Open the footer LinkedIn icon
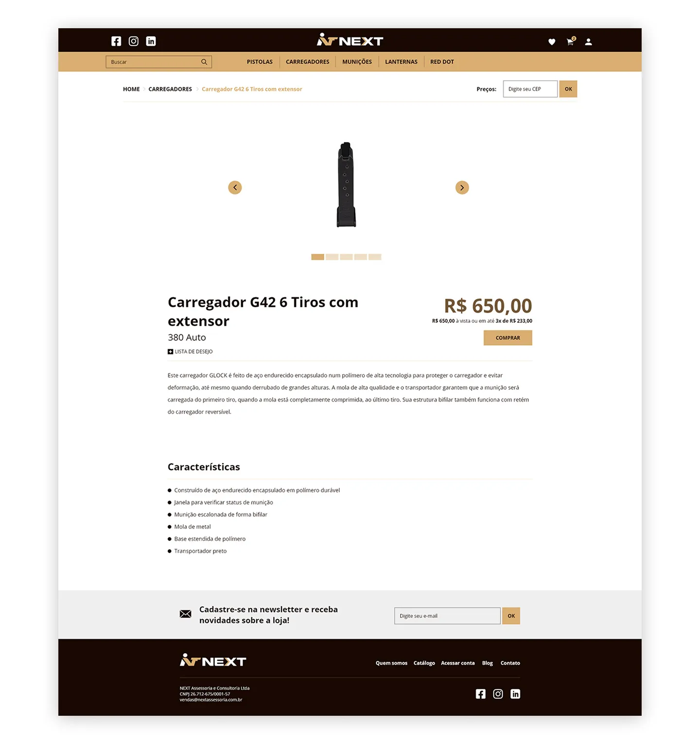Viewport: 700px width, 744px height. coord(515,694)
